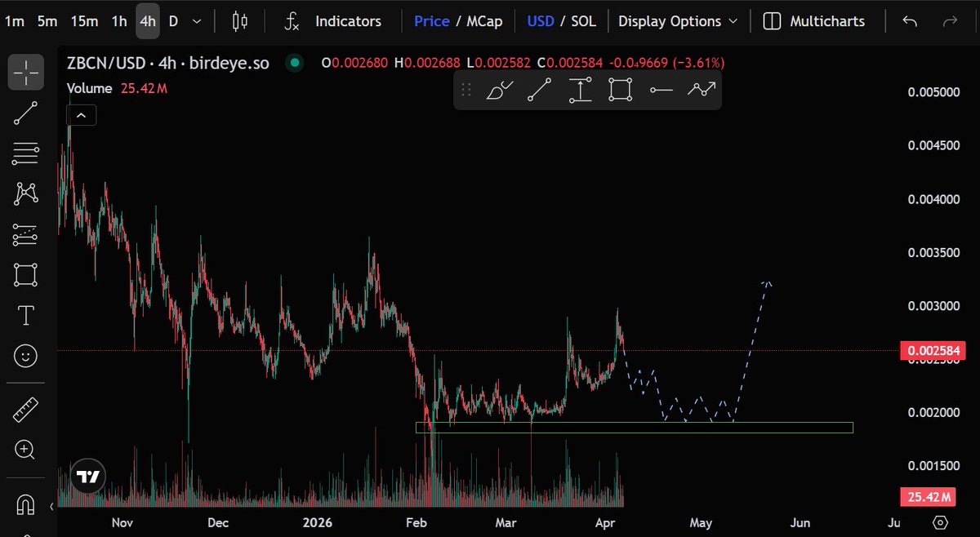Viewport: 980px width, 537px height.
Task: Select the trend line tool in left sidebar
Action: pyautogui.click(x=25, y=113)
